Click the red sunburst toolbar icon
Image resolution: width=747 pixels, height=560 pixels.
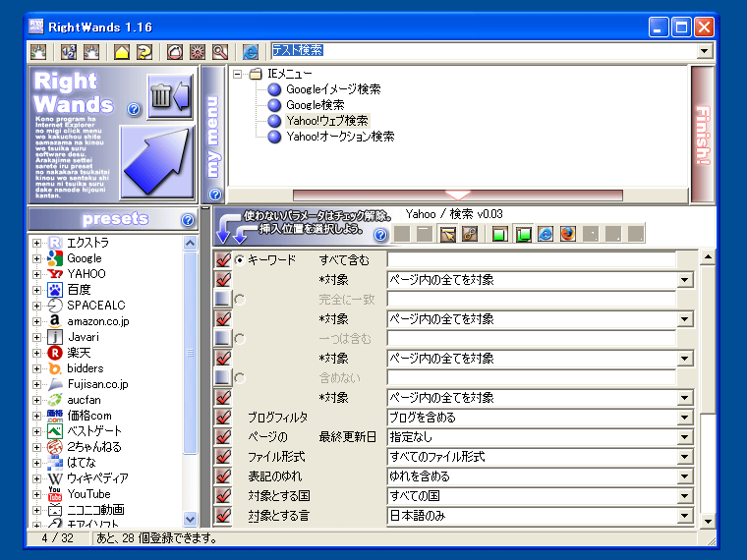198,51
